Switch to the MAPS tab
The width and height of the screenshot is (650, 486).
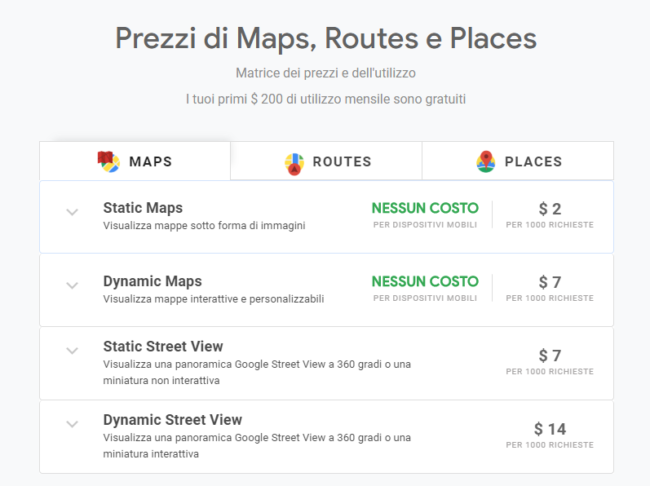[x=135, y=161]
